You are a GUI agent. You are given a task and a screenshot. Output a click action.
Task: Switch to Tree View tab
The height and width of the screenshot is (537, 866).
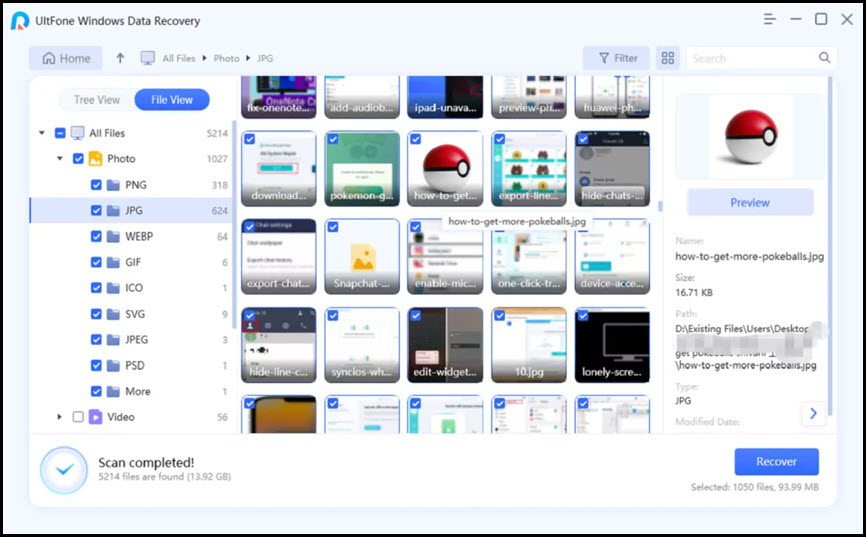(x=97, y=100)
